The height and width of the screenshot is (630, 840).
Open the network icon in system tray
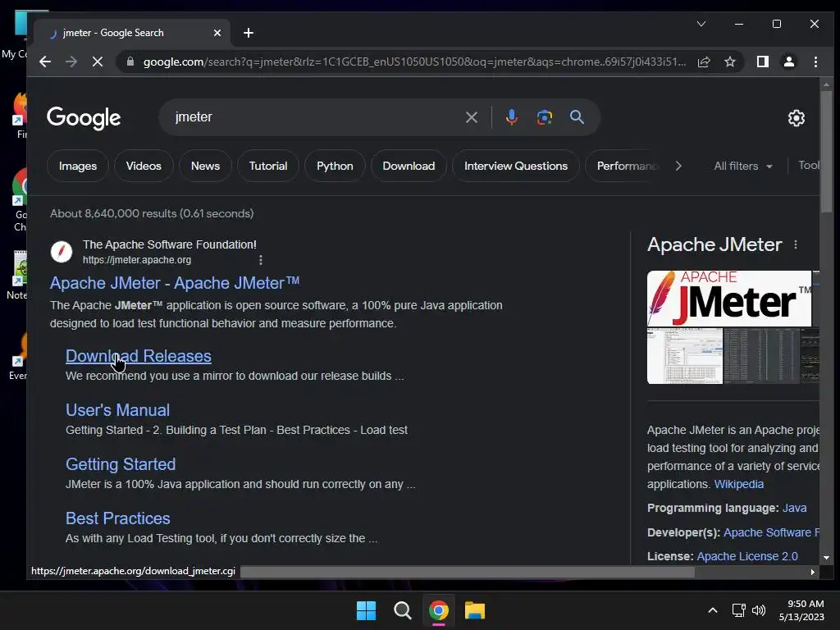(739, 610)
